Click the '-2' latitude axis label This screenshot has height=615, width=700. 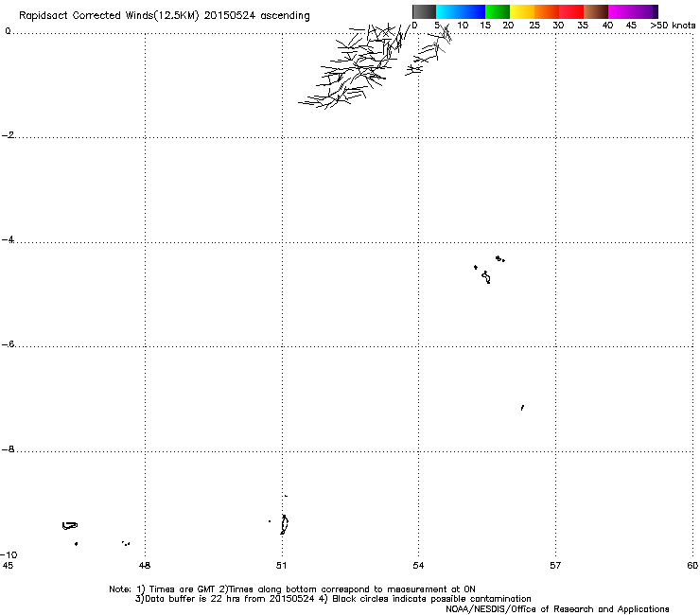[x=8, y=135]
